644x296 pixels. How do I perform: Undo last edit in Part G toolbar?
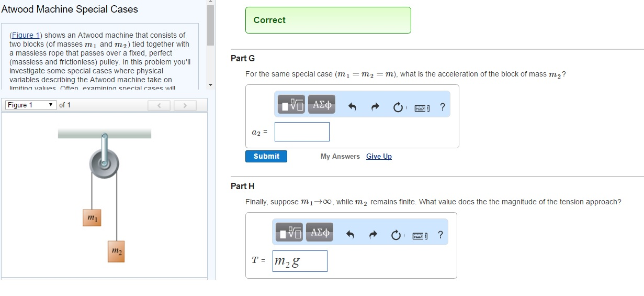352,107
